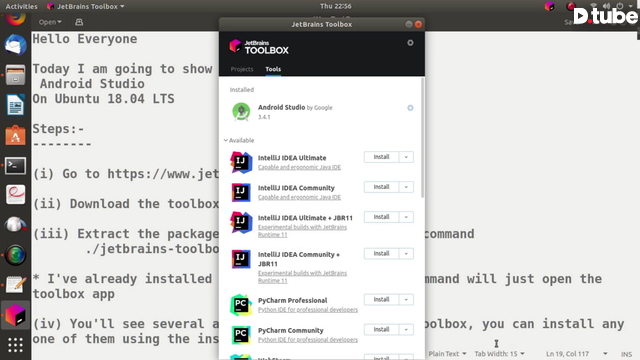Click the Android Studio app icon
Viewport: 640px width, 360px height.
click(241, 112)
